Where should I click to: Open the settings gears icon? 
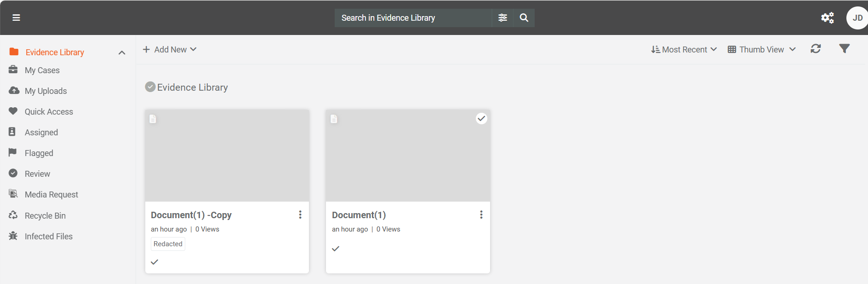[x=827, y=17]
